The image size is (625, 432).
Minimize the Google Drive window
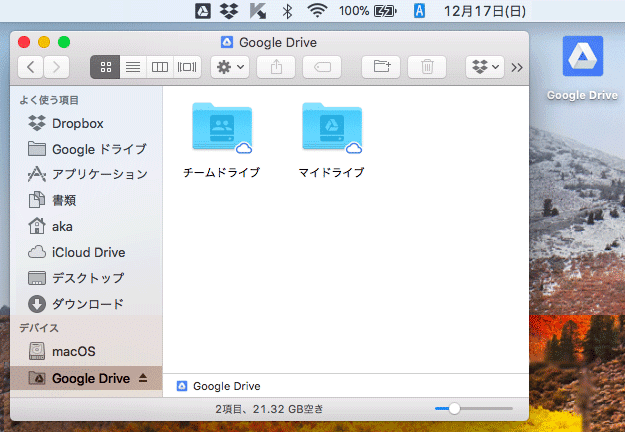(44, 42)
